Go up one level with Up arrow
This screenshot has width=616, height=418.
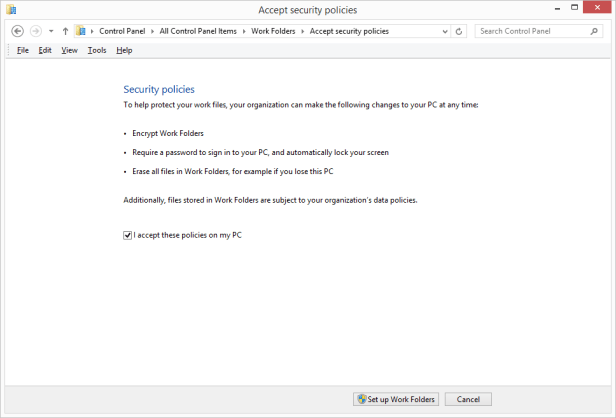66,31
